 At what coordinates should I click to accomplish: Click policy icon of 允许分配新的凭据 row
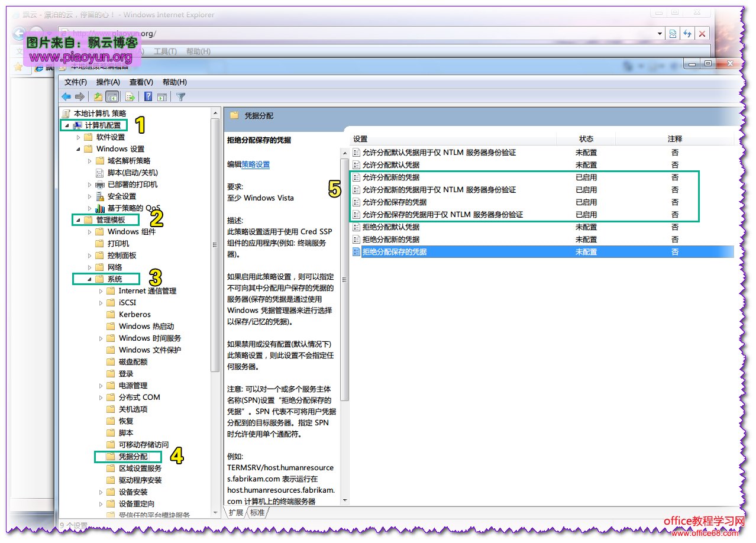[356, 177]
